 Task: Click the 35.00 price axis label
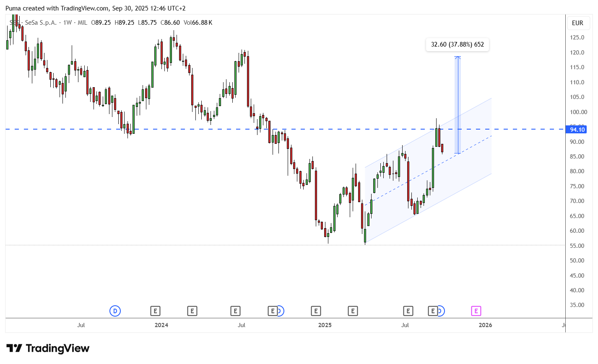pos(577,305)
